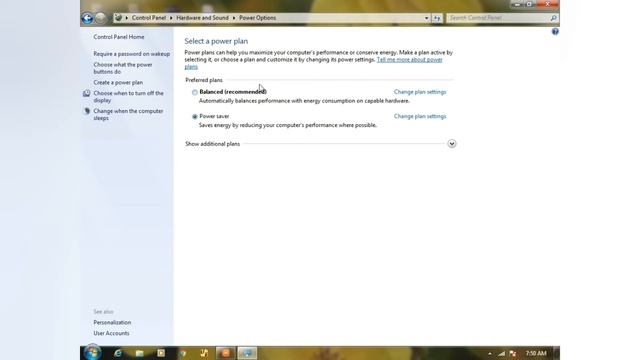Expand breadcrumb arrow after Hardware and Sound

(234, 18)
